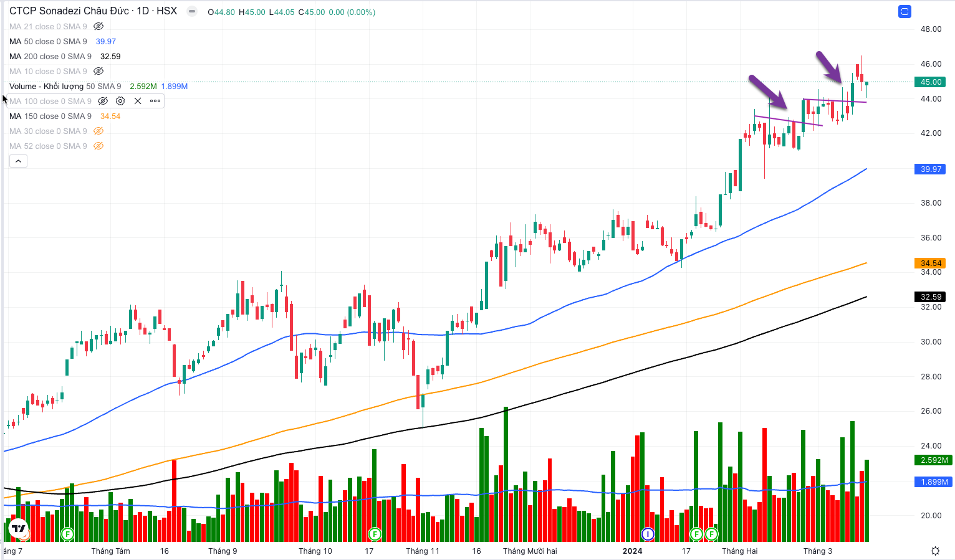Click the low value L44.05
955x560 pixels.
click(x=282, y=12)
